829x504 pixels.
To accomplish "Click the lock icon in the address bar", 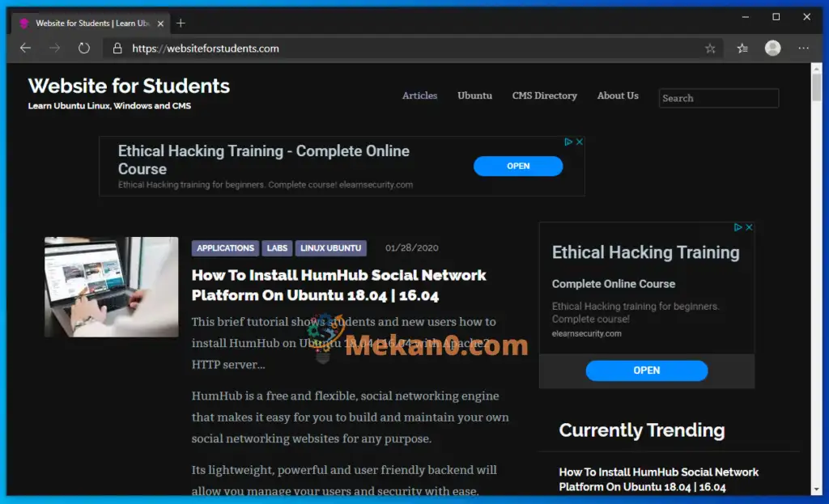I will [x=117, y=49].
